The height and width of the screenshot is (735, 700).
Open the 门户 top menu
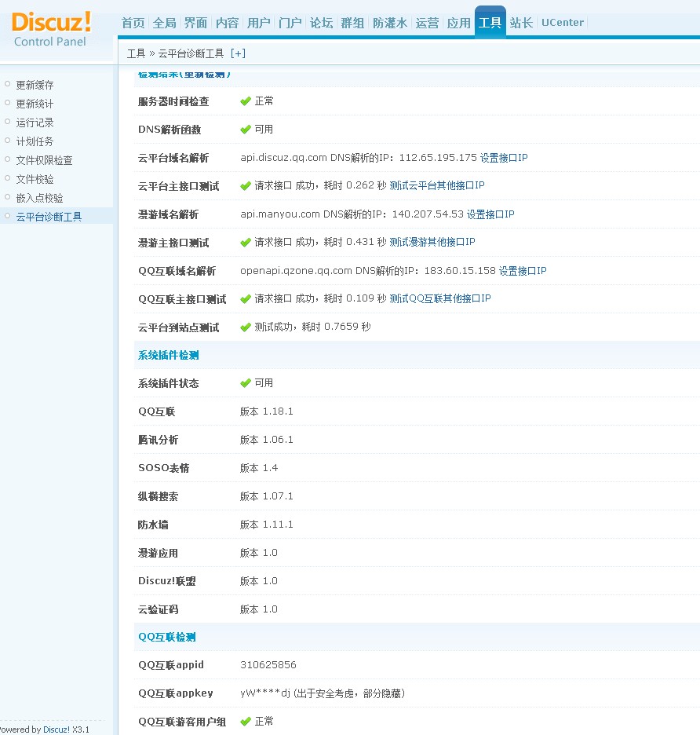click(x=290, y=23)
